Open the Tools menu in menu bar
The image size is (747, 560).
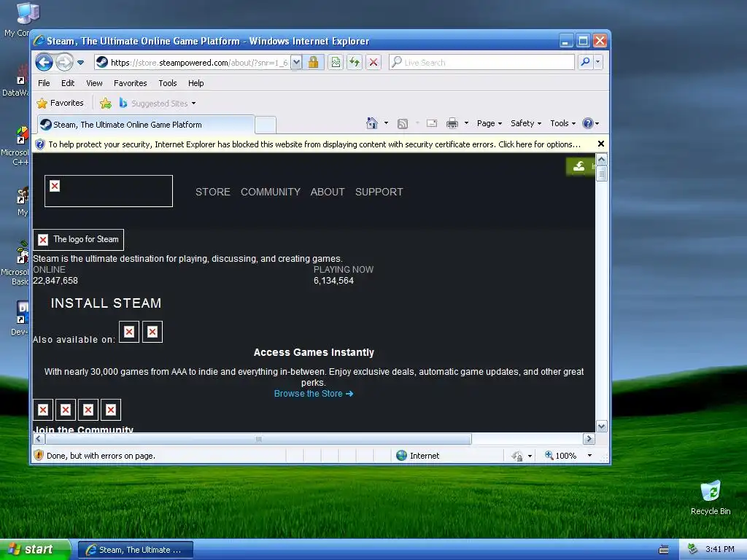[x=168, y=83]
